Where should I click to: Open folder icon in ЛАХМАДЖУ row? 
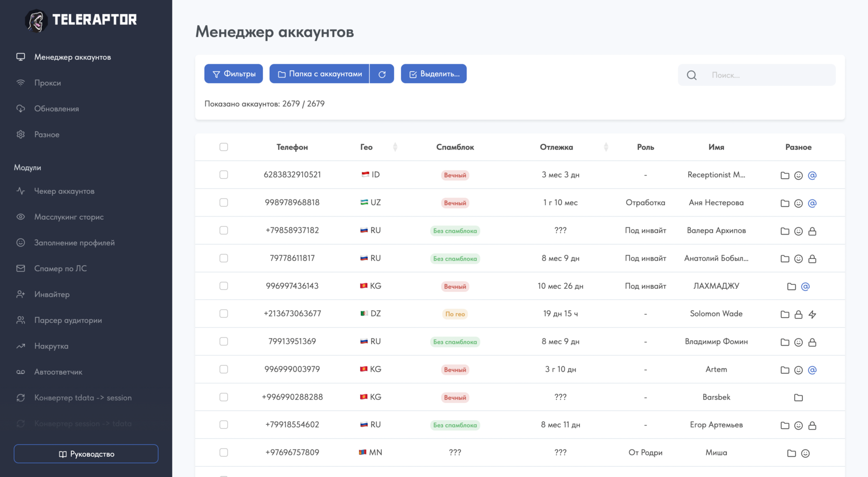(792, 286)
